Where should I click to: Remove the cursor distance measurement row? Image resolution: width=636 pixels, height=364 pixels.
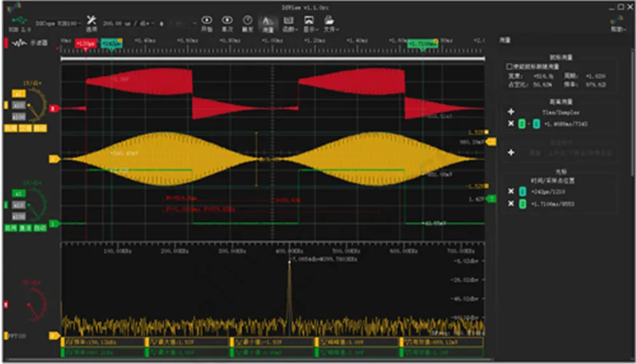click(x=511, y=124)
